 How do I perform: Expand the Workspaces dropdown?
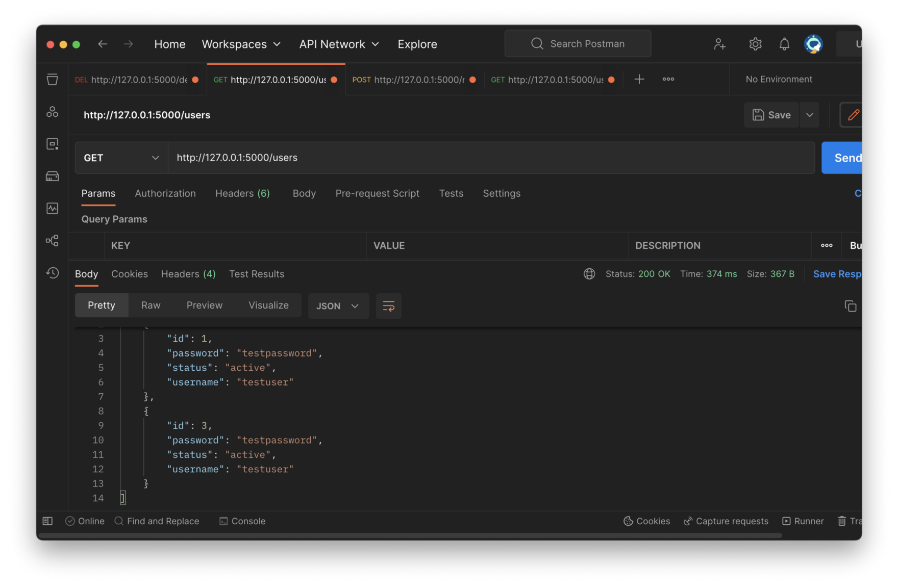pos(241,44)
